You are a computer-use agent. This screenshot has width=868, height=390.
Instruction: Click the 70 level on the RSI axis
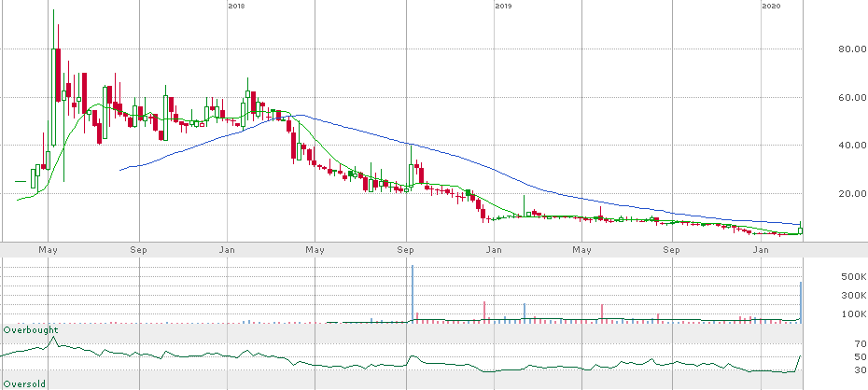[860, 344]
